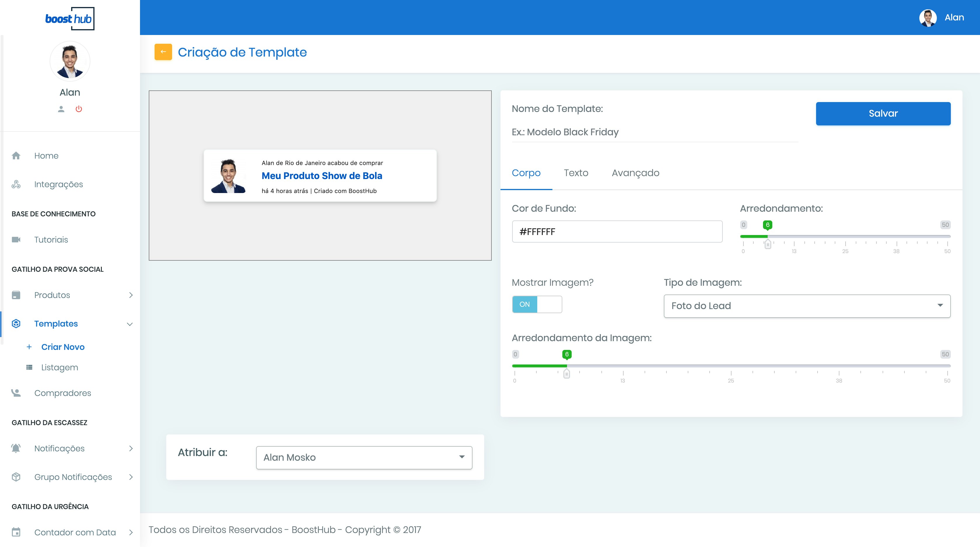Toggle the Mostrar Imagem ON switch
This screenshot has height=547, width=980.
536,304
